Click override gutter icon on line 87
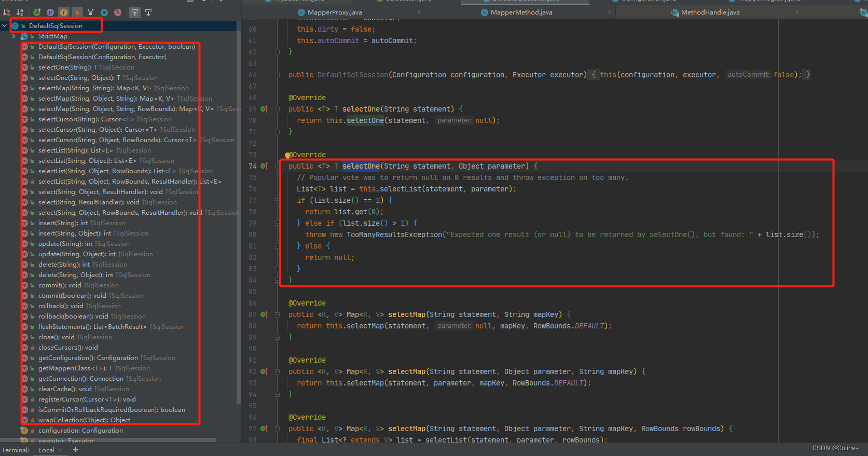 (264, 314)
